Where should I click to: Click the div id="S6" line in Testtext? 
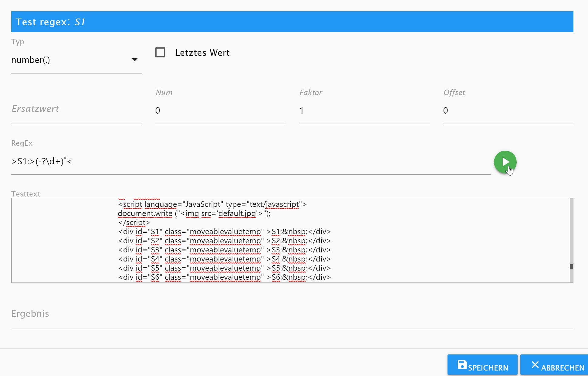[x=225, y=277]
